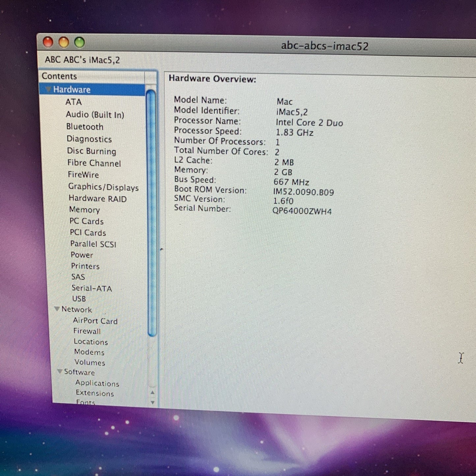Click the Contents column header

(92, 76)
